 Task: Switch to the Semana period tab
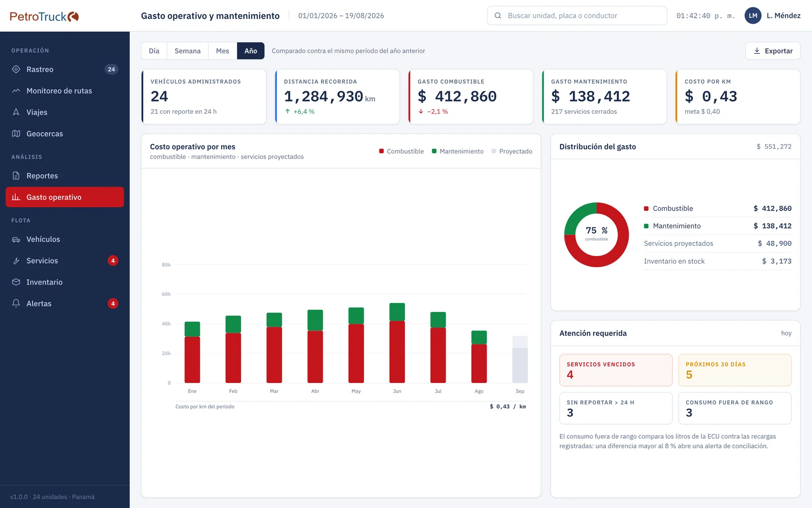coord(188,51)
